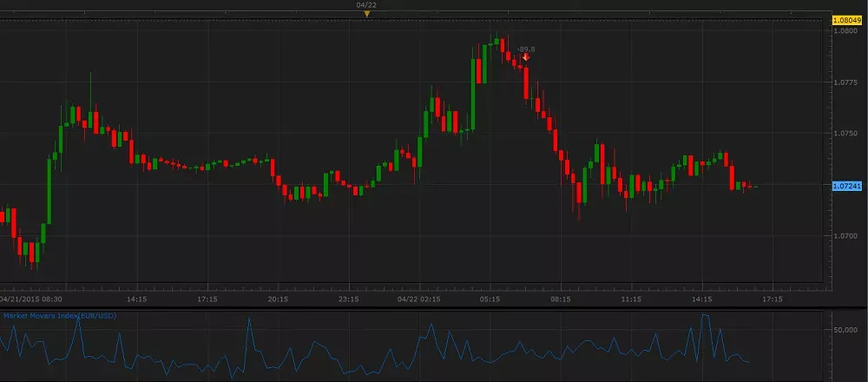The width and height of the screenshot is (868, 382).
Task: Click the 1.0775 price axis label
Action: (845, 82)
